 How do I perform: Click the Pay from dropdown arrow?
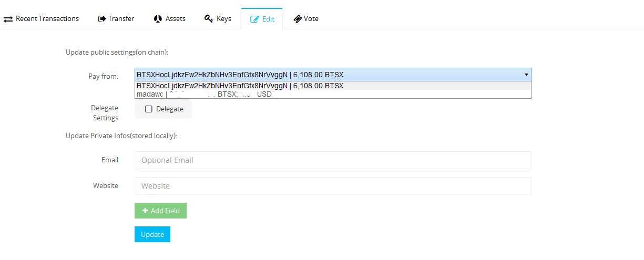point(526,75)
